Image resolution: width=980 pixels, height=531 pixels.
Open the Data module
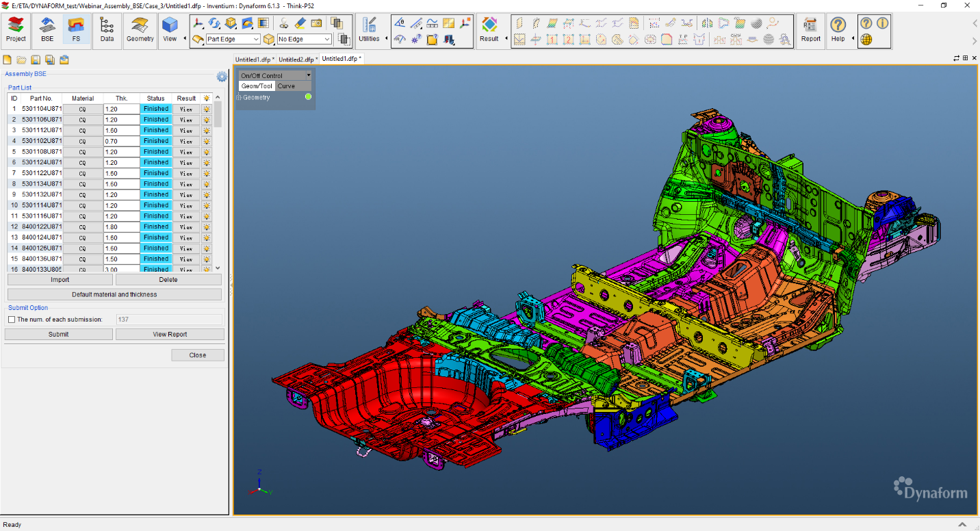click(x=107, y=30)
